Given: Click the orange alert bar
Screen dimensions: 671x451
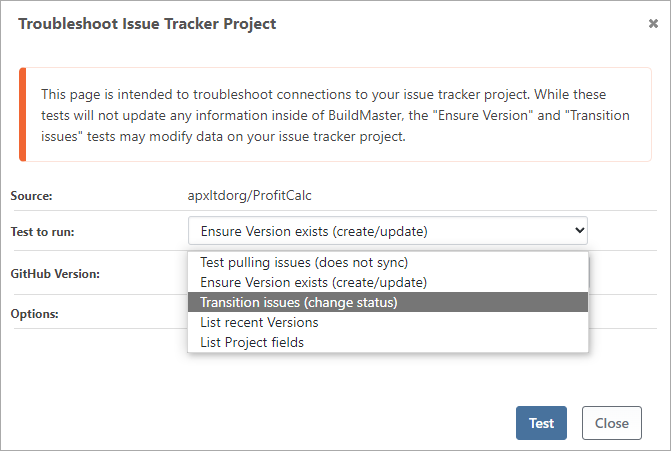Looking at the screenshot, I should 22,115.
